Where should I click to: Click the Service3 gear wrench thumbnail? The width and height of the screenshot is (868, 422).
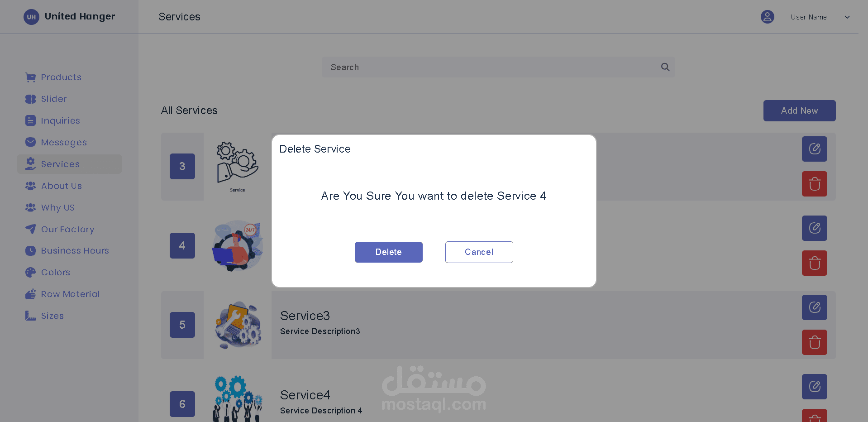[x=238, y=325]
